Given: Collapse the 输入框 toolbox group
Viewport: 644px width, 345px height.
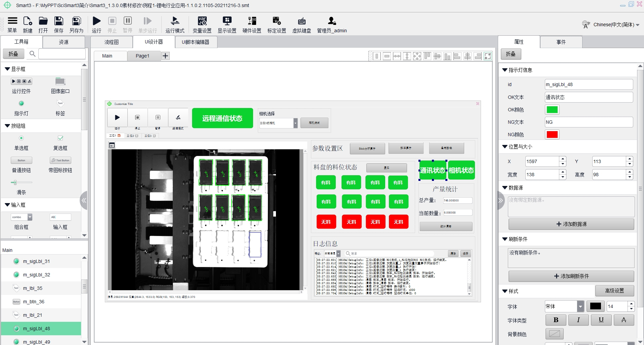Looking at the screenshot, I should [x=7, y=205].
